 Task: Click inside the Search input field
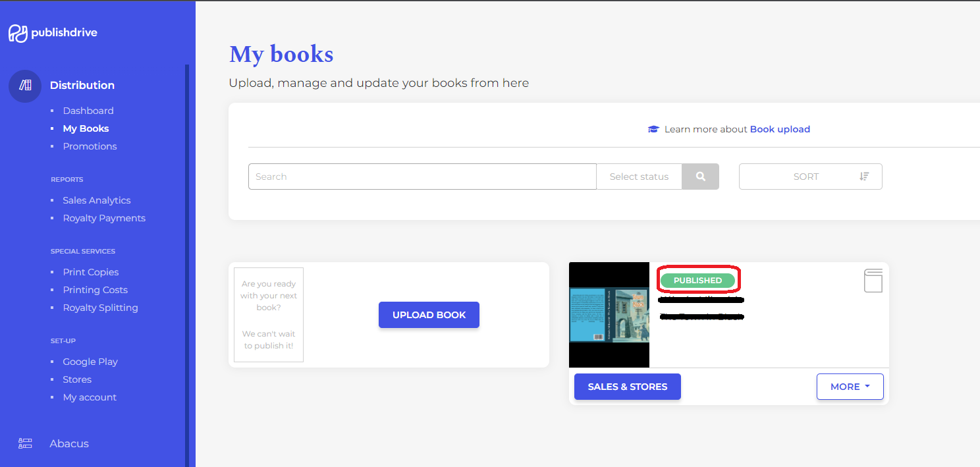422,176
